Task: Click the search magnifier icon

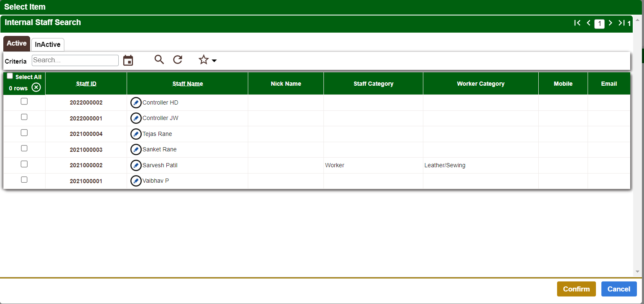Action: click(x=159, y=60)
